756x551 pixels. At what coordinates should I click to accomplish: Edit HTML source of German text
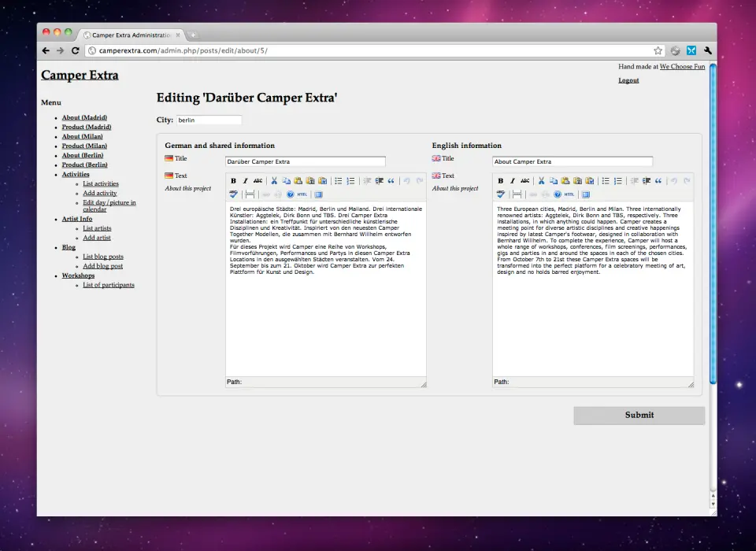click(x=302, y=194)
